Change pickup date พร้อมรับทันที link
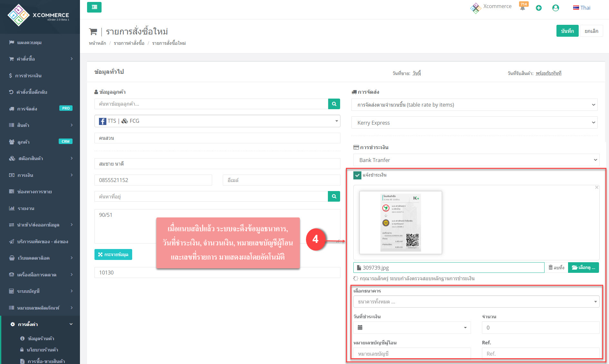 click(548, 73)
